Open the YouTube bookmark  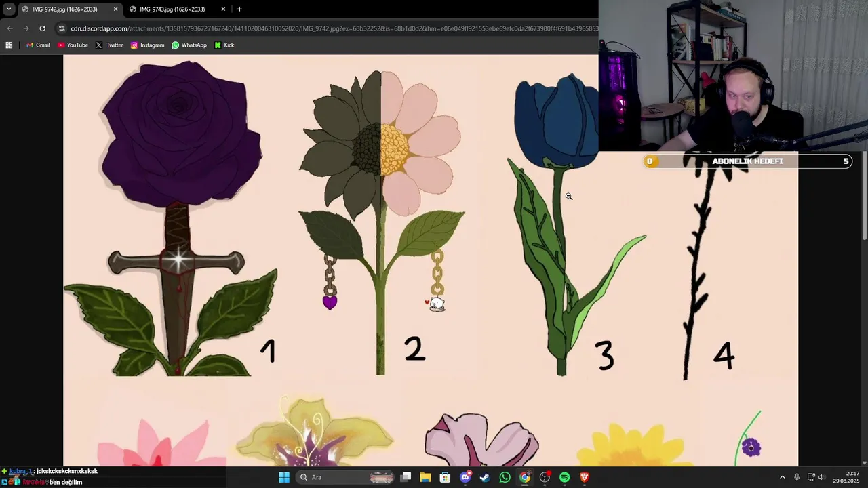pos(73,45)
